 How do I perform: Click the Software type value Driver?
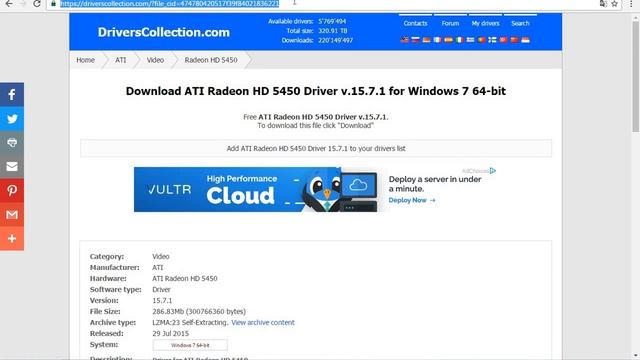(x=161, y=289)
